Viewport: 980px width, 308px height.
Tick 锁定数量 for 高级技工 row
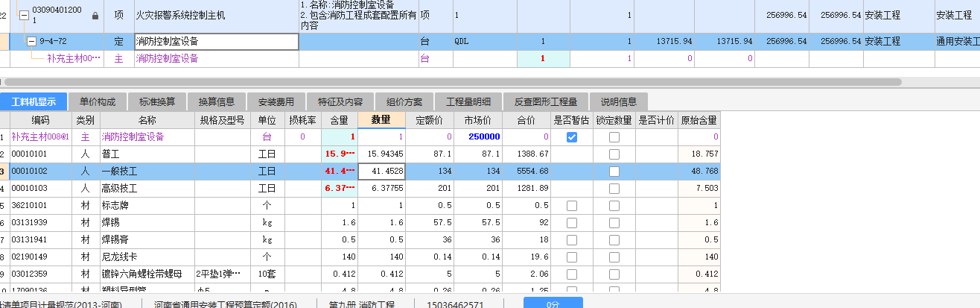pos(614,189)
